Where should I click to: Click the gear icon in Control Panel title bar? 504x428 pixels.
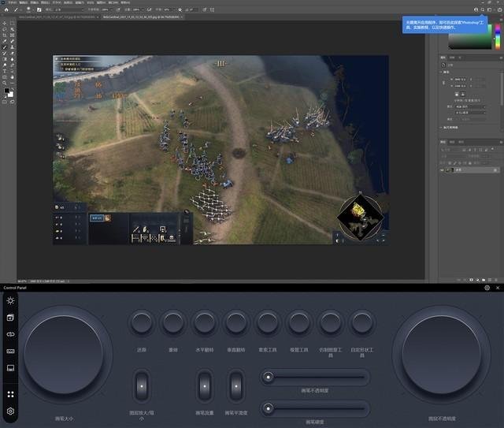tap(487, 288)
